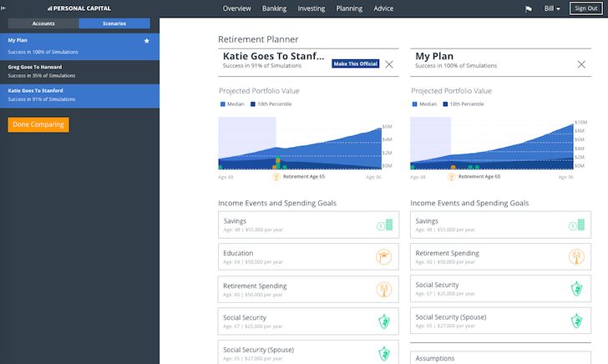Open the Retirement Spending card text in My Plan
The image size is (608, 364).
[x=447, y=256]
